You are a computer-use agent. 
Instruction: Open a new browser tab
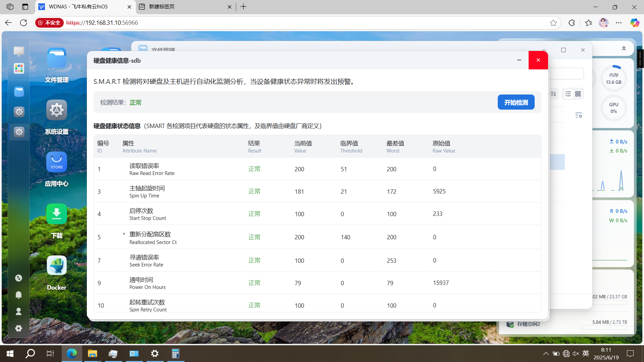pos(244,7)
